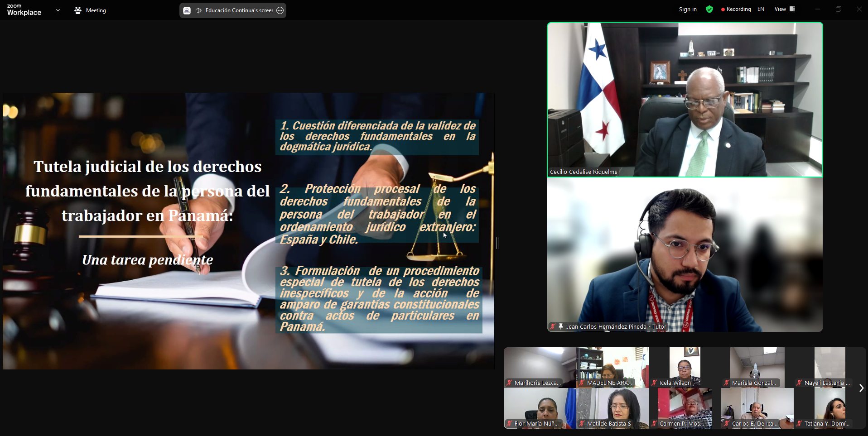Restore down the Zoom meeting window

839,9
